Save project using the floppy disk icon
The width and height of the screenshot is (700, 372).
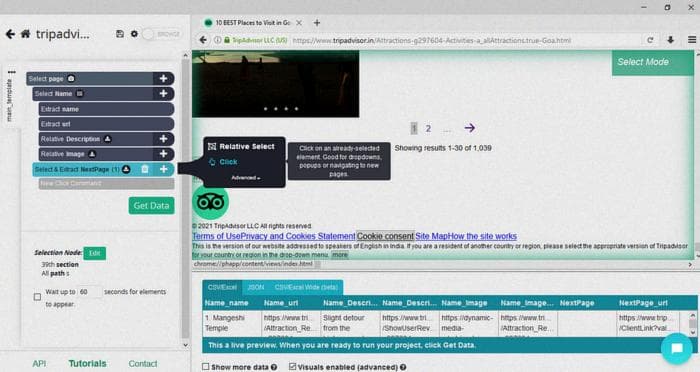coord(120,33)
